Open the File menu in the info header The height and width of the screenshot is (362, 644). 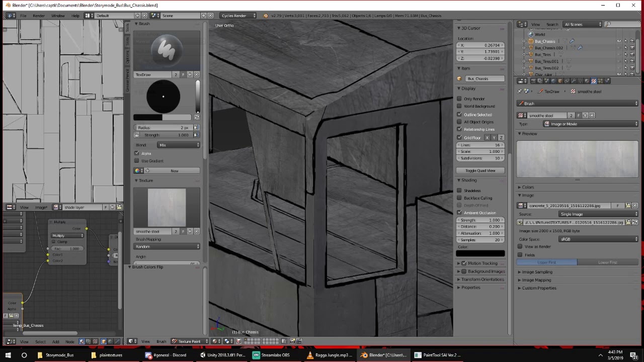click(x=23, y=16)
